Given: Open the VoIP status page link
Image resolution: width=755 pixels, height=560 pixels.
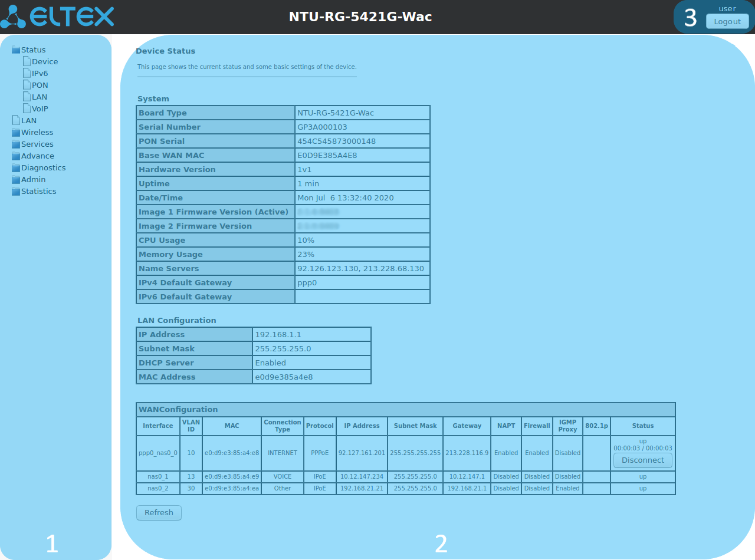Looking at the screenshot, I should click(x=40, y=108).
